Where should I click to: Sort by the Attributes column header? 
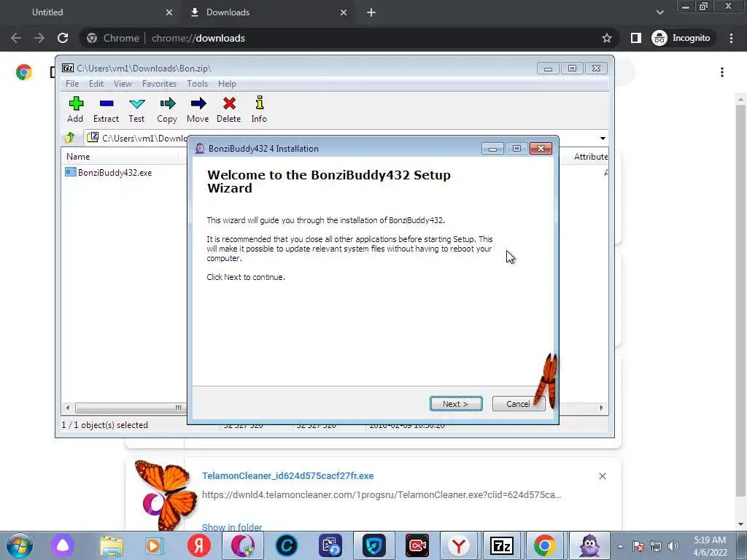[x=589, y=157]
